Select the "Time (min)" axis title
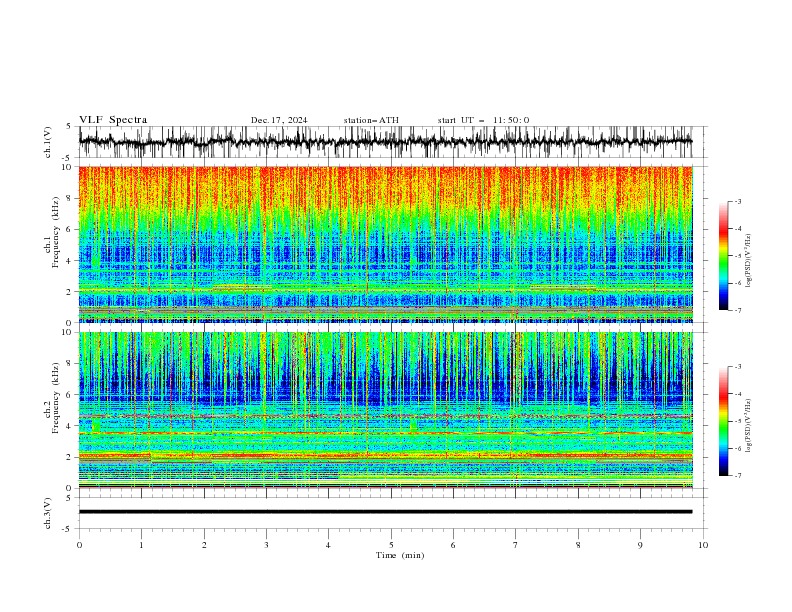Screen dimensions: 792x612 coord(400,555)
